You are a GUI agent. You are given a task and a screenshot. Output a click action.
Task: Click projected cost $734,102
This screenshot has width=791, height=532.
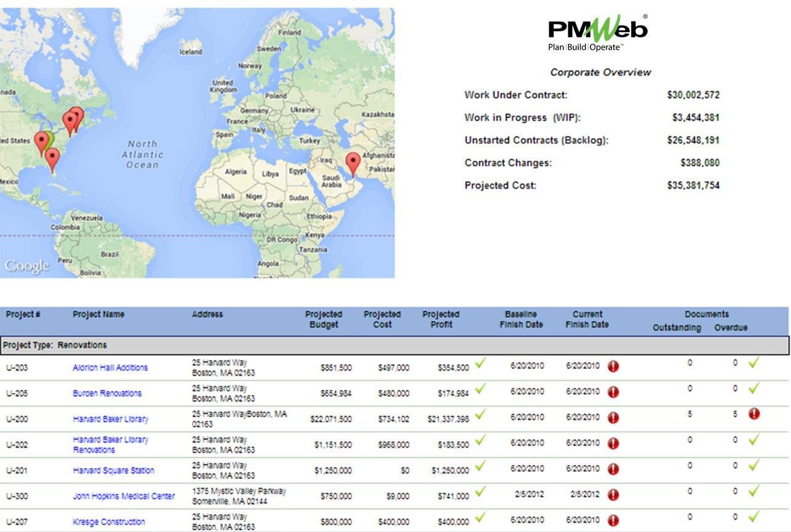[x=394, y=419]
